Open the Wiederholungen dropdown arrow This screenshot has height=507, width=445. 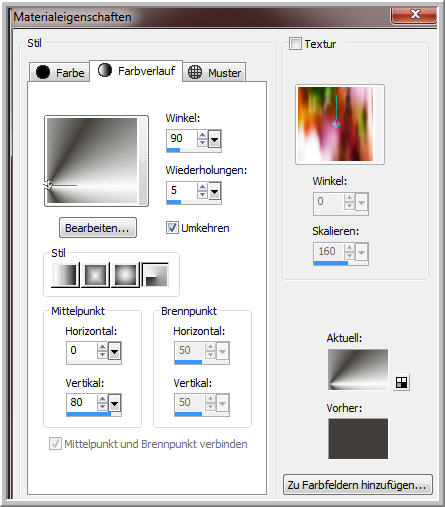pos(215,191)
